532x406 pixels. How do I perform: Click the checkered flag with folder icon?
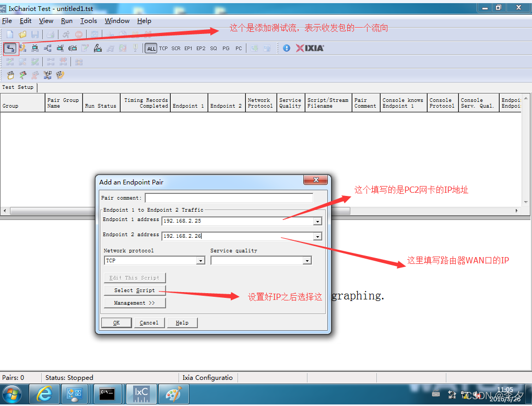coord(10,75)
